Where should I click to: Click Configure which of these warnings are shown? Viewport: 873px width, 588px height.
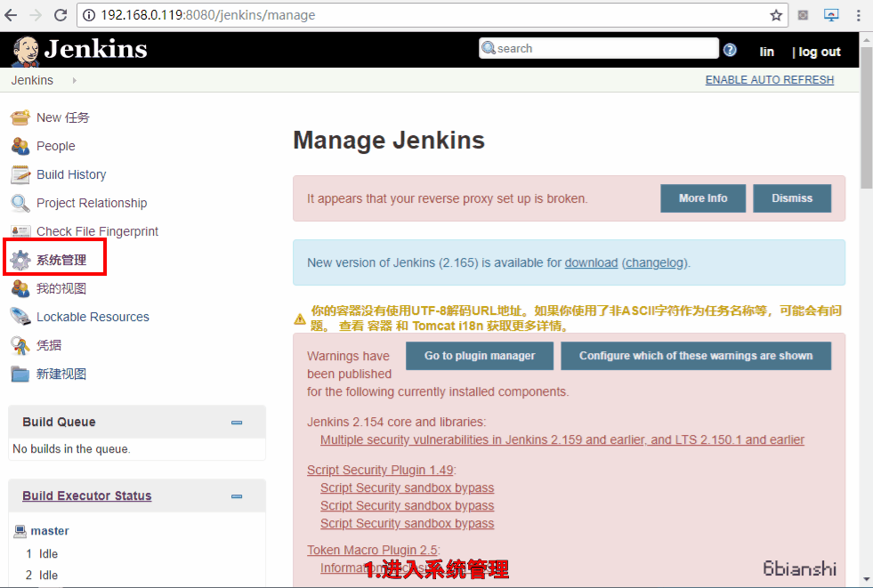point(696,356)
